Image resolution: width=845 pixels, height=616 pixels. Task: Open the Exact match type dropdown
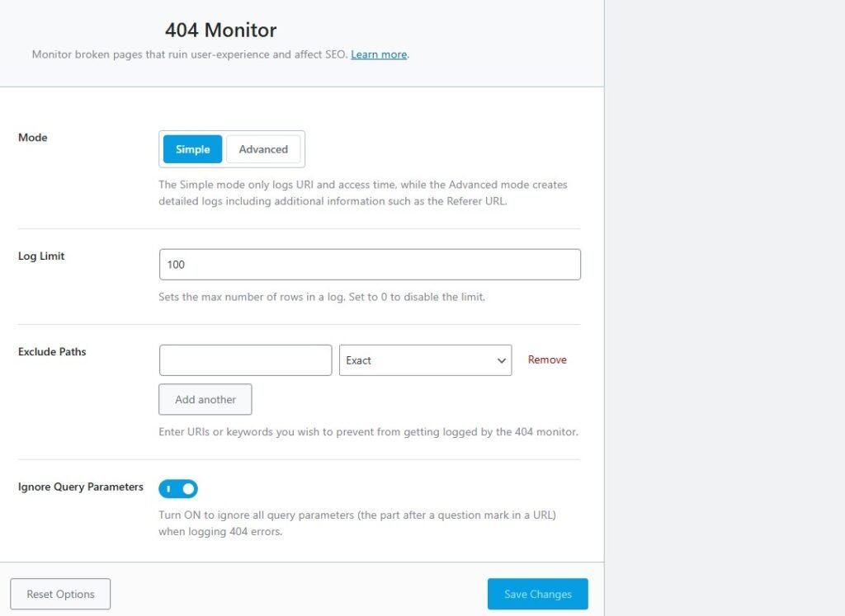pyautogui.click(x=417, y=360)
